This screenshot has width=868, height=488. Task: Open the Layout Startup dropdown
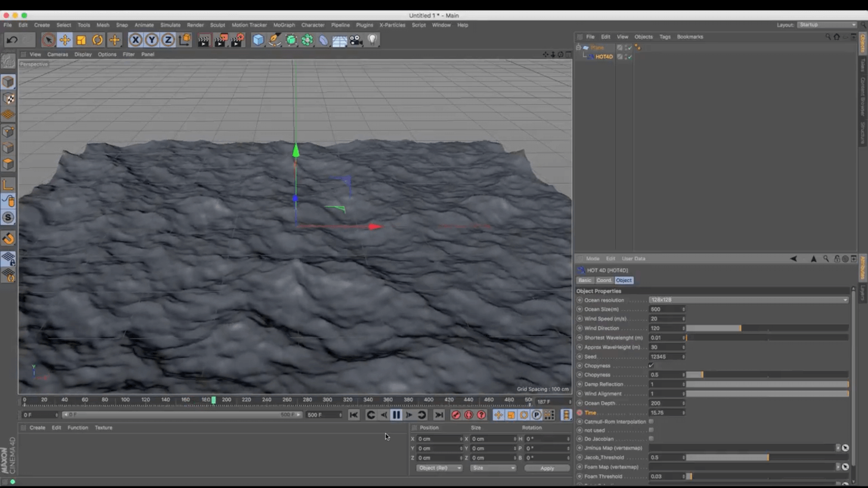(x=827, y=24)
